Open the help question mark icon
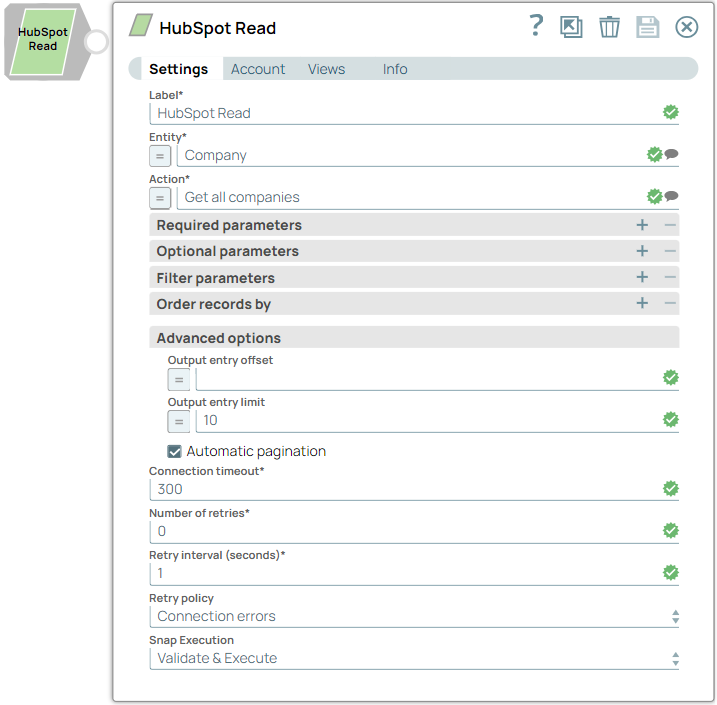 coord(536,26)
